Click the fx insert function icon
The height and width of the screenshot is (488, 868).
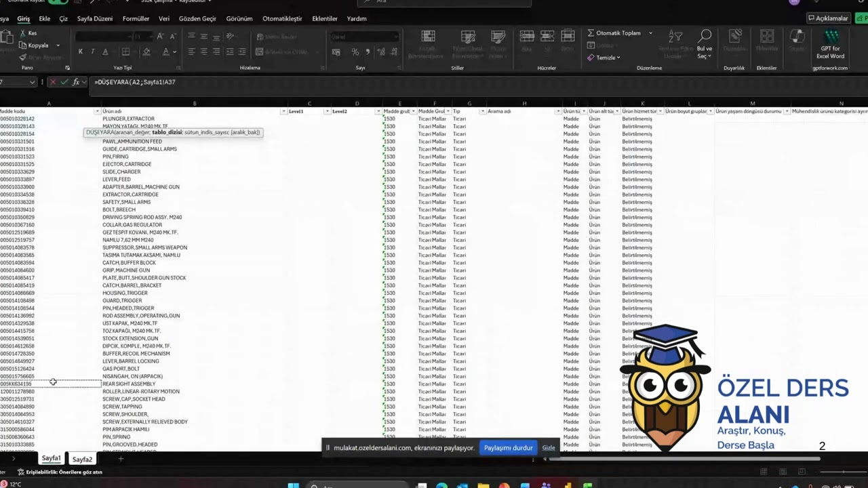coord(76,82)
